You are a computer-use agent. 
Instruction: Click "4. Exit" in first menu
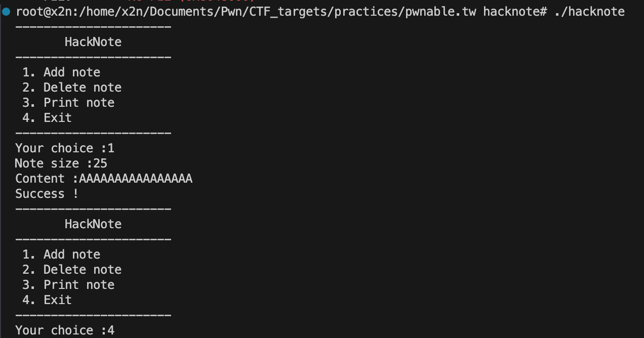tap(47, 118)
